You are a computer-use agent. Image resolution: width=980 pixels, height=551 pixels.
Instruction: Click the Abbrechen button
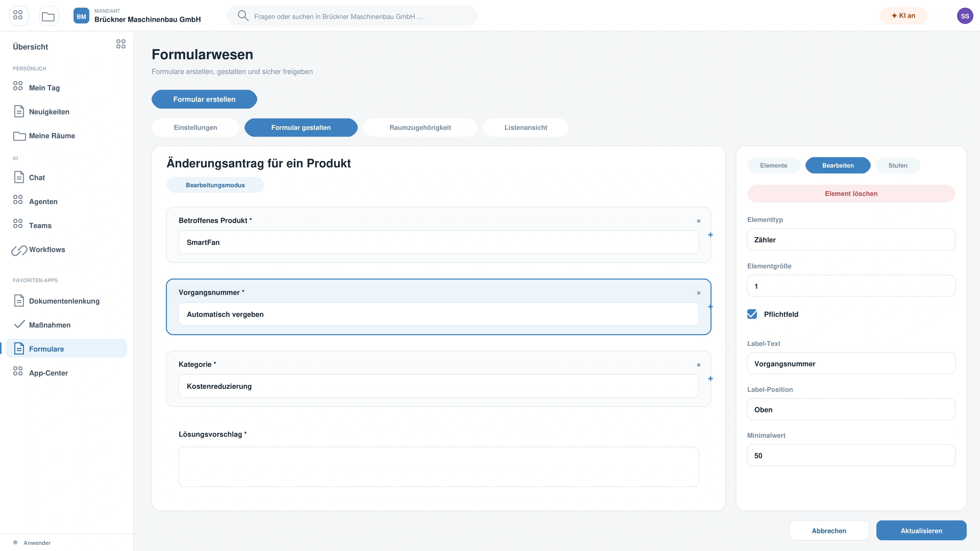tap(829, 531)
